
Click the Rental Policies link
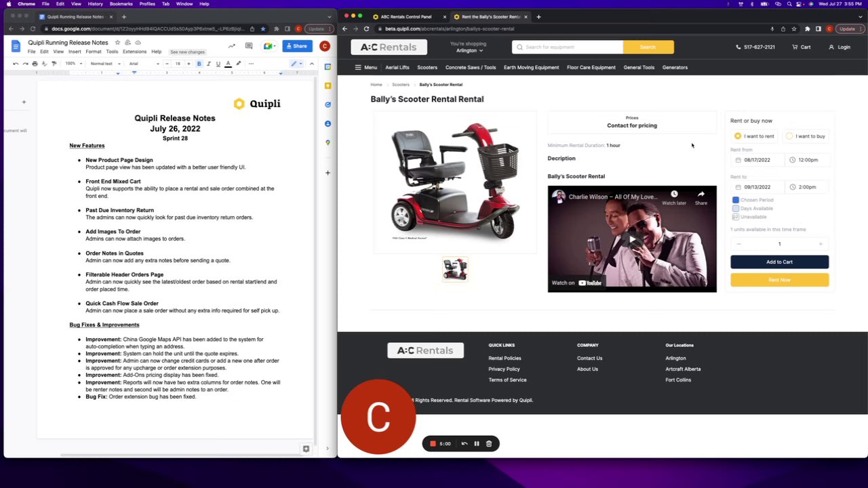tap(505, 358)
